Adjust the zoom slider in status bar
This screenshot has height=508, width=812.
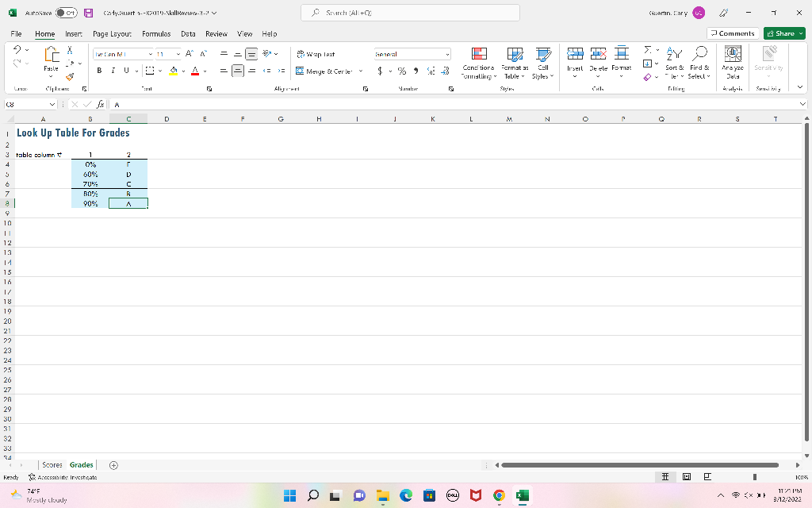coord(755,477)
